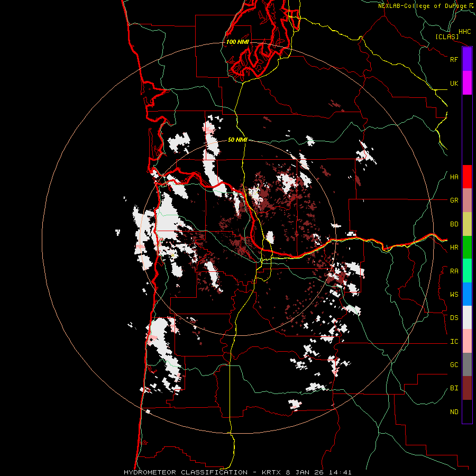Click the light pink IC swatch
The width and height of the screenshot is (476, 476).
click(467, 341)
